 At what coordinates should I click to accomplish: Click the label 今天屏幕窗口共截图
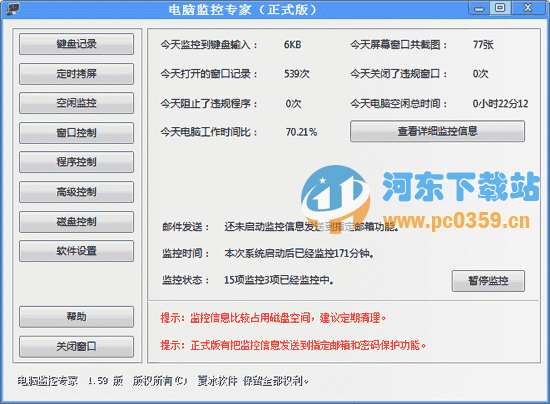398,45
